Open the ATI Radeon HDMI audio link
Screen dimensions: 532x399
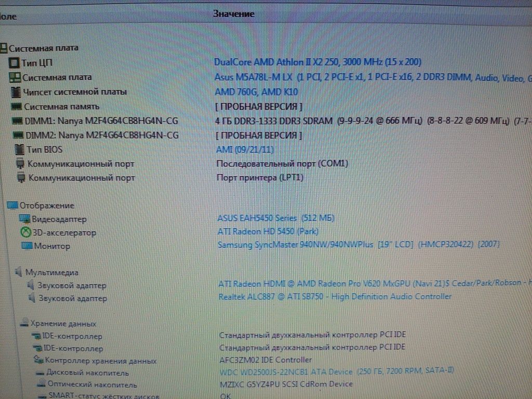(375, 283)
